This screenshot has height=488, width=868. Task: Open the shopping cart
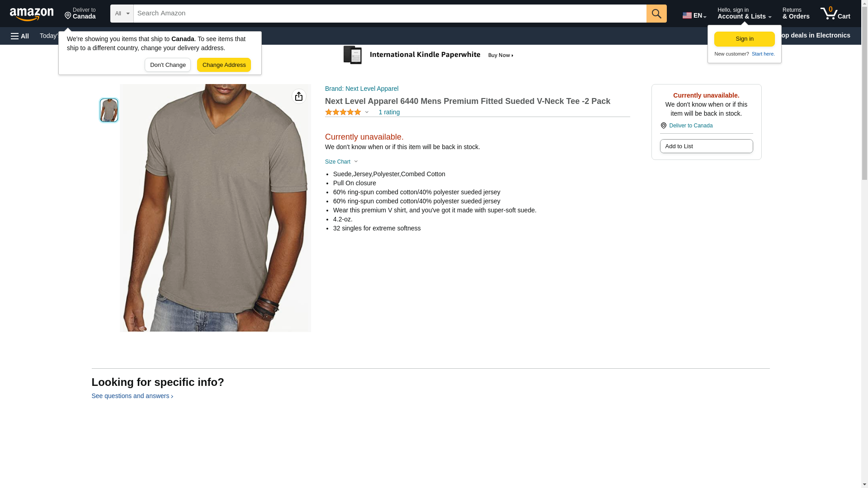click(835, 14)
